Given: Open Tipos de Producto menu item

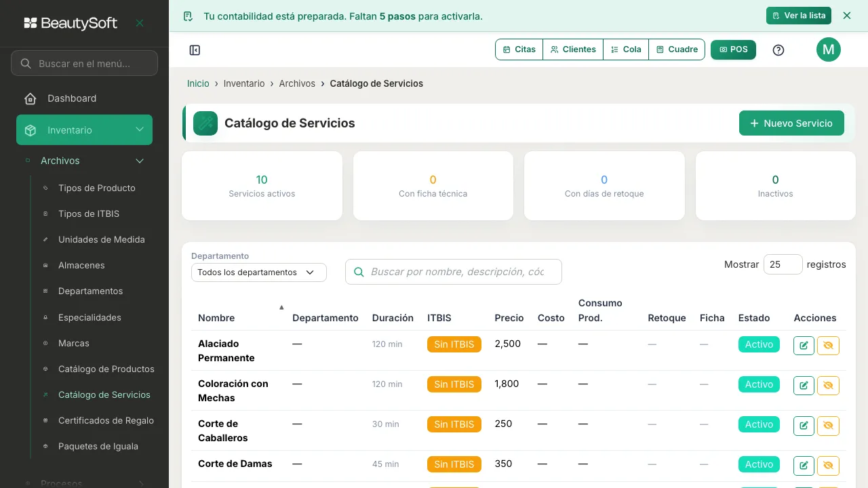Looking at the screenshot, I should [97, 188].
